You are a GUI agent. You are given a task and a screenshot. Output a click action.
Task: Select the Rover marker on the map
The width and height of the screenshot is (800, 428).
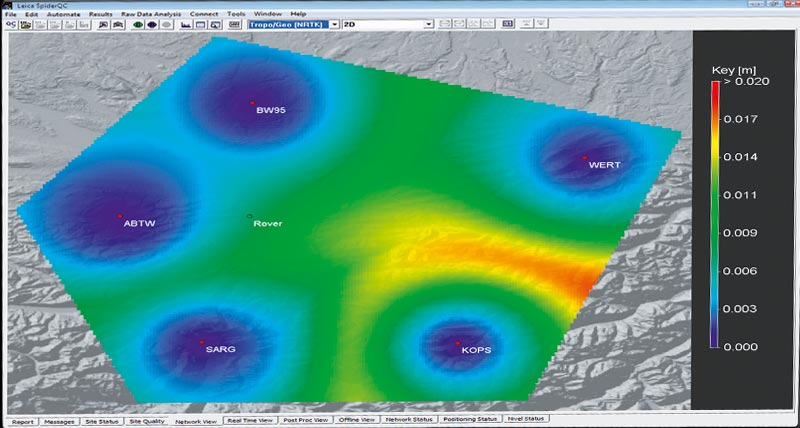point(249,216)
